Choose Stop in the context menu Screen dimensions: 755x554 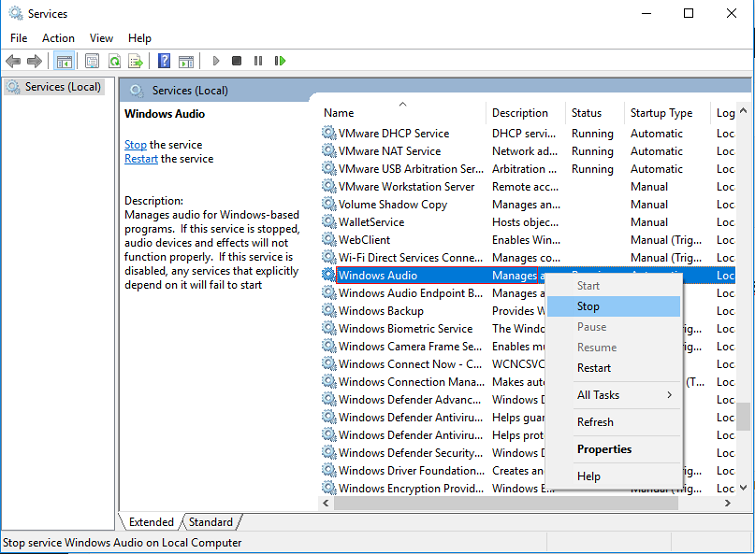(588, 307)
